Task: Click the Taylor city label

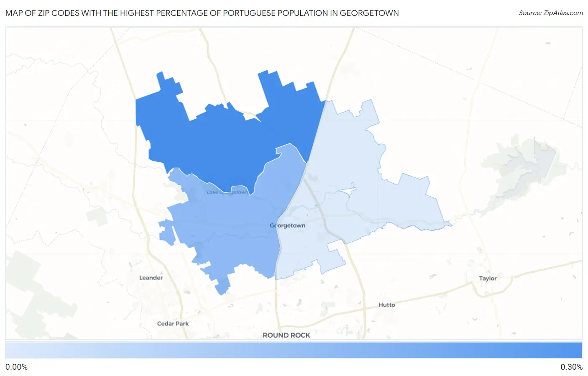Action: click(488, 278)
